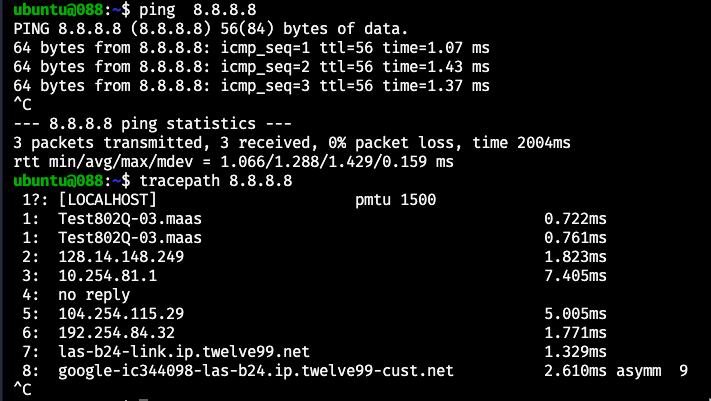Click the [LOCALHOST] entry in tracepath output
This screenshot has width=711, height=401.
[107, 200]
